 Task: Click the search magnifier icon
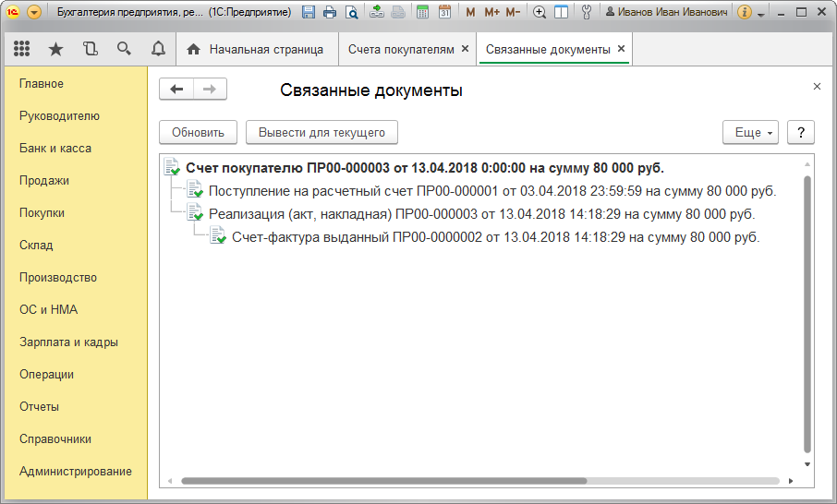coord(124,50)
